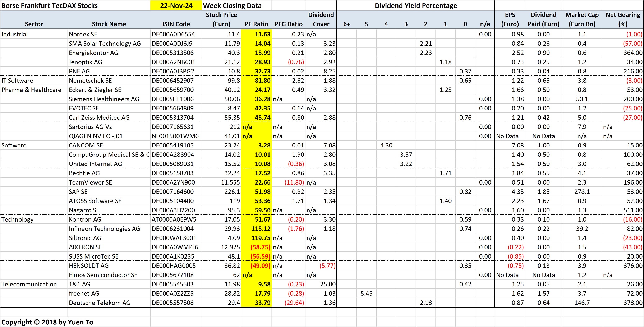Select the 'Sector' column header

34,24
